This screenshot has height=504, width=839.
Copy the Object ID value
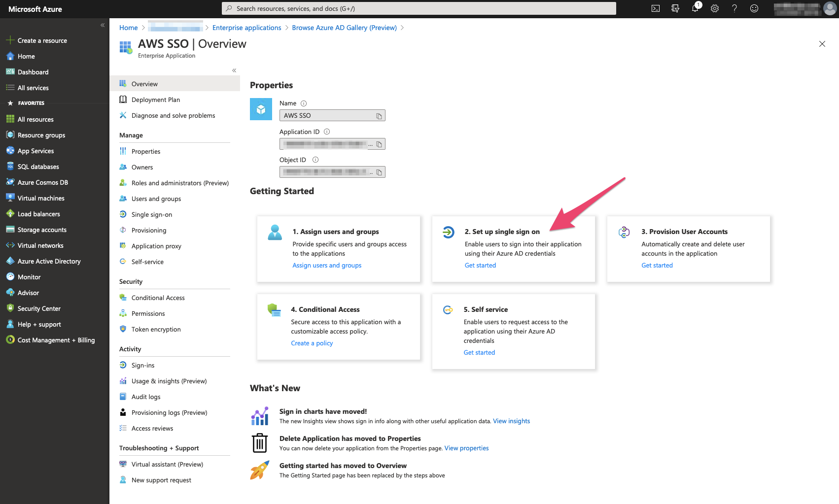(380, 171)
